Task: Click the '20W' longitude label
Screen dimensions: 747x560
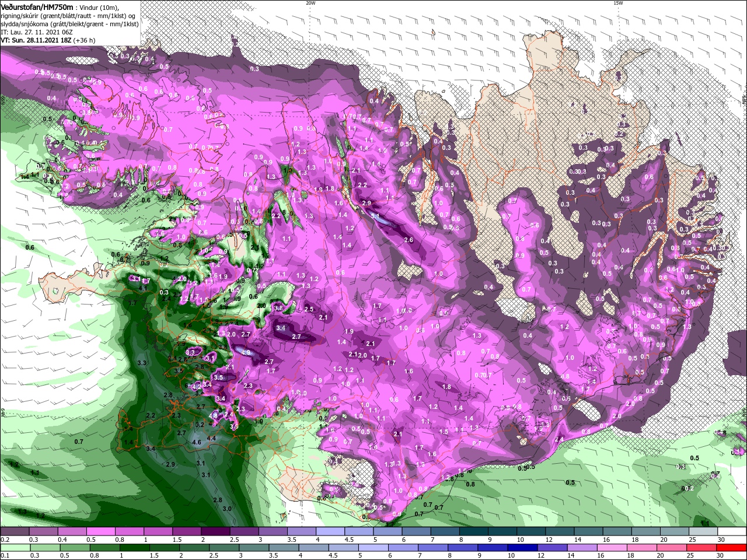Action: [x=310, y=3]
